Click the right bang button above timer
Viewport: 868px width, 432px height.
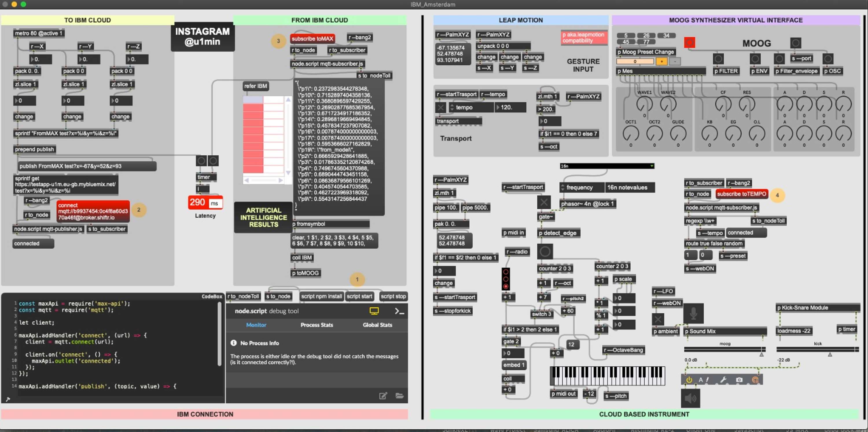pyautogui.click(x=213, y=161)
